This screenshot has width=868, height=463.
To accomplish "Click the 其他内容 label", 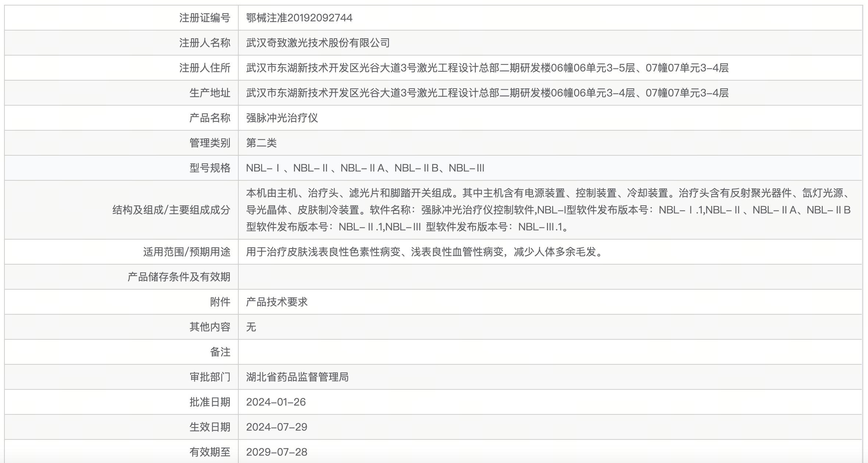I will pos(210,327).
